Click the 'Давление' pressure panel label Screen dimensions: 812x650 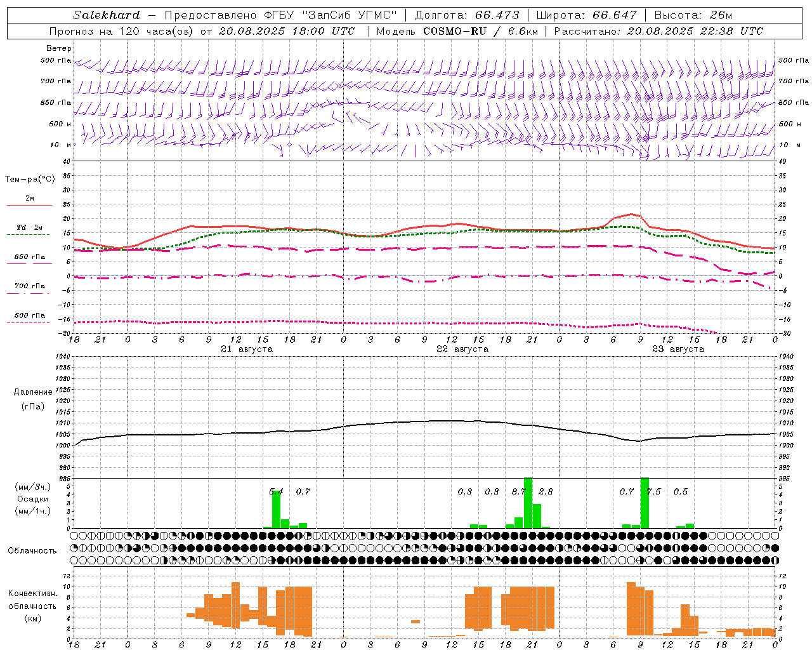coord(33,392)
